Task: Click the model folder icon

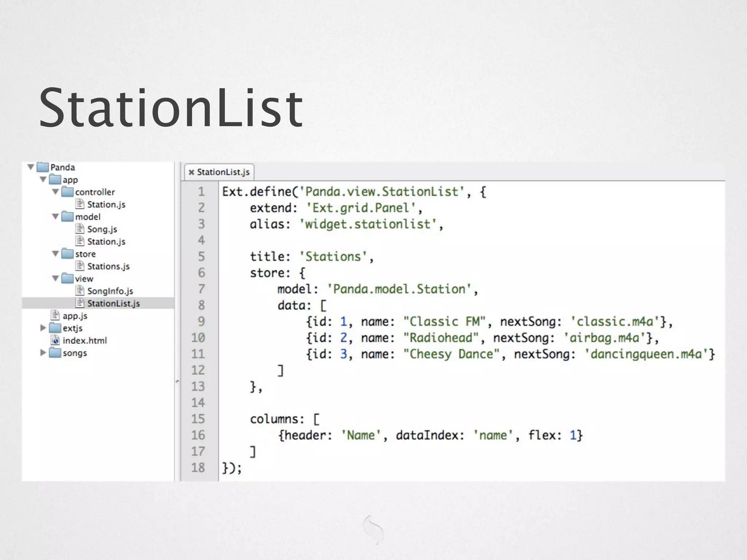Action: [67, 217]
